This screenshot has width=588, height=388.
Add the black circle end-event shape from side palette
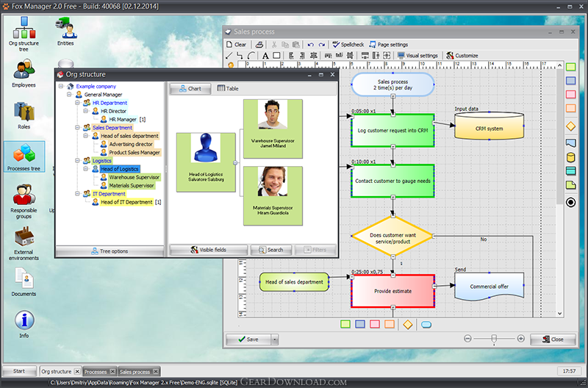571,202
